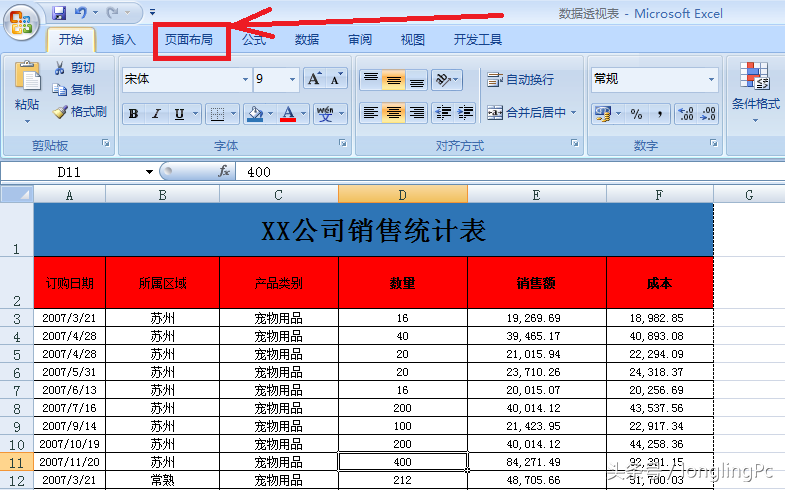The height and width of the screenshot is (490, 785).
Task: Increase font size with large A icon
Action: point(314,79)
